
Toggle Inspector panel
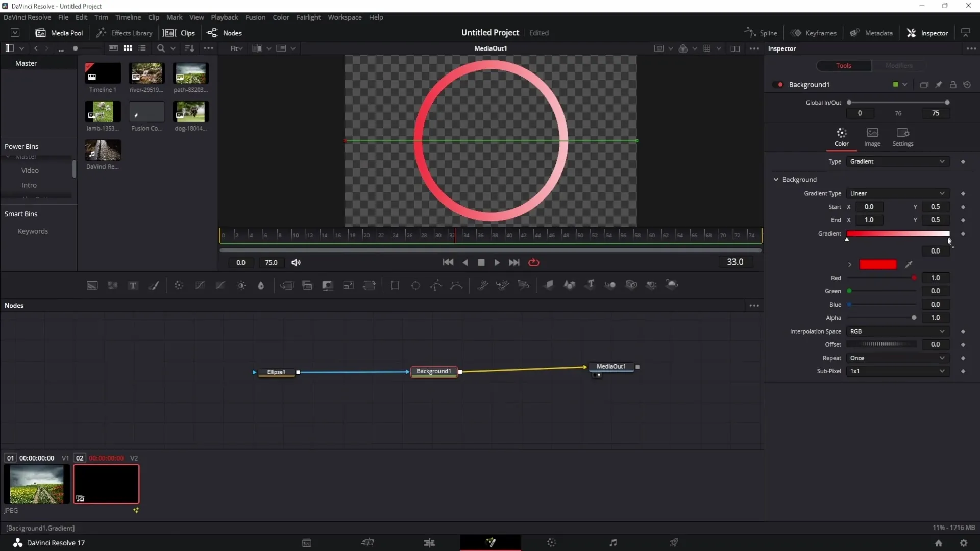(927, 33)
